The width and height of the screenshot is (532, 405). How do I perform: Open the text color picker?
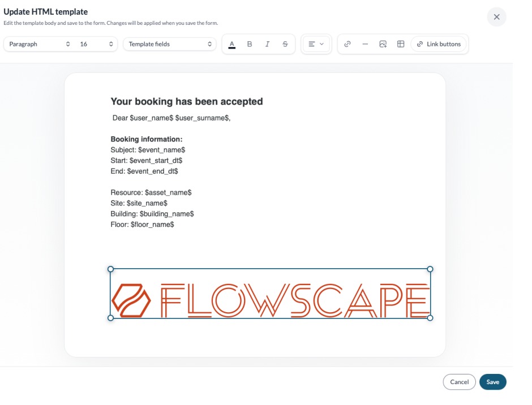pyautogui.click(x=231, y=44)
